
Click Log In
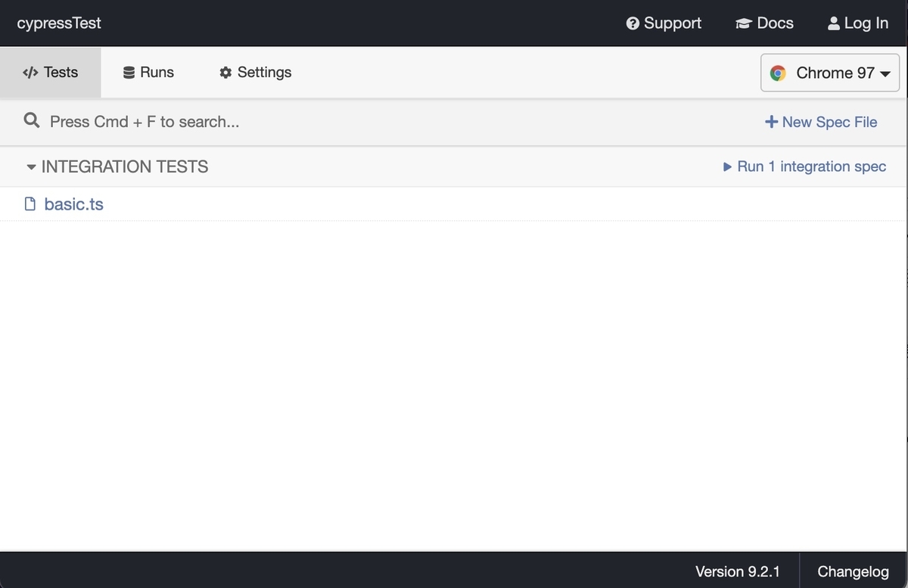point(858,23)
